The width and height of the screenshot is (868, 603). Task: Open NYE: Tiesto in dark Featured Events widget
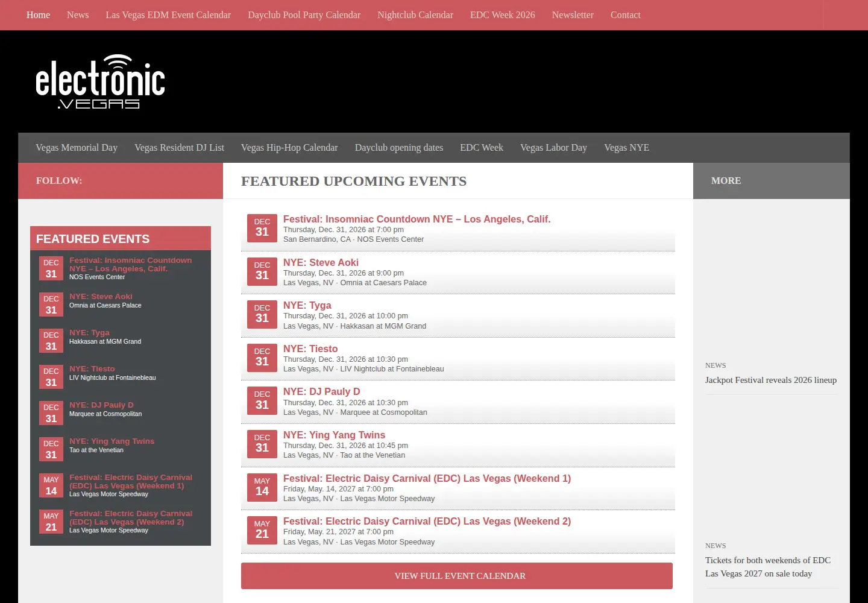pos(92,369)
